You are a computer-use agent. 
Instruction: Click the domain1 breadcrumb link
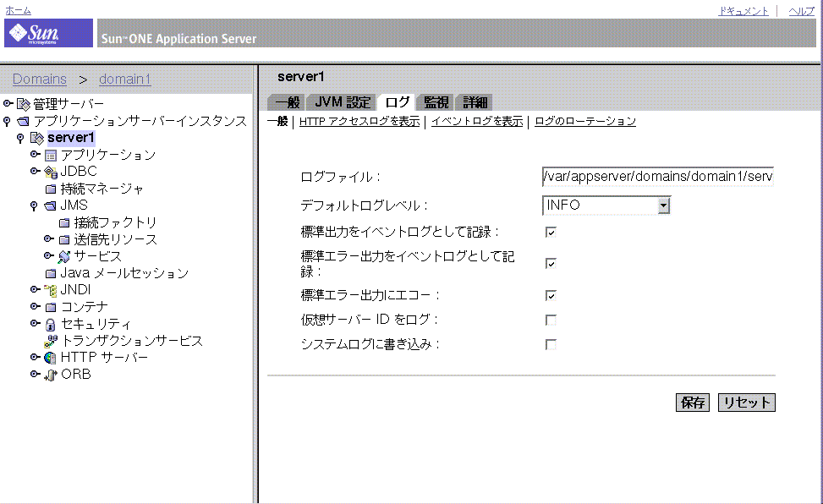click(125, 79)
